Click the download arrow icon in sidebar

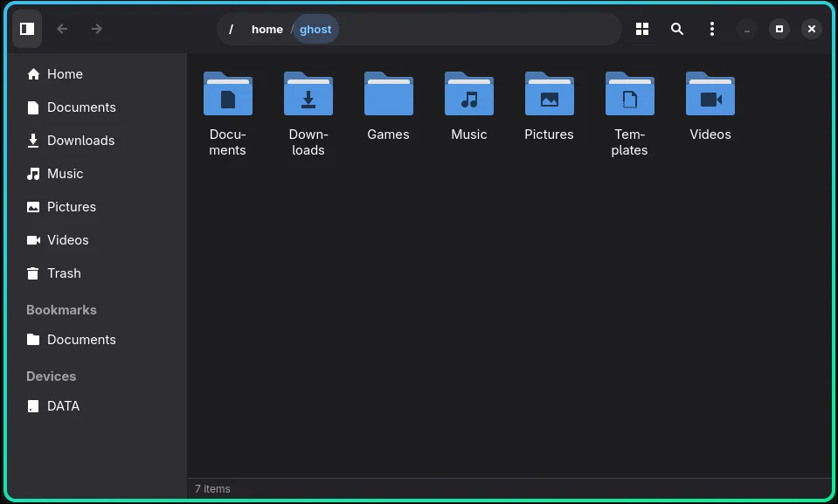33,141
